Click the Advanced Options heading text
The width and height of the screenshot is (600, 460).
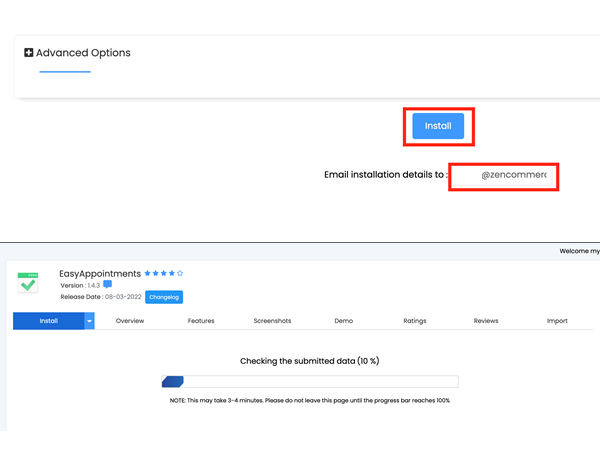(x=83, y=53)
